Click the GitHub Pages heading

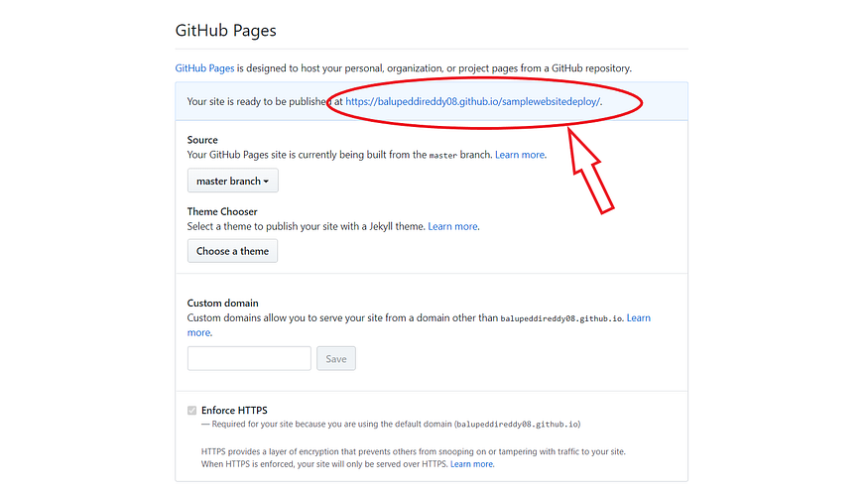tap(226, 30)
